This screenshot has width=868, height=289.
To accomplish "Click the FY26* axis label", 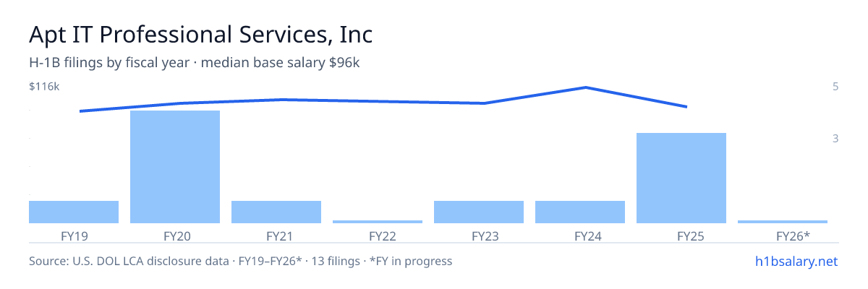I will (793, 236).
